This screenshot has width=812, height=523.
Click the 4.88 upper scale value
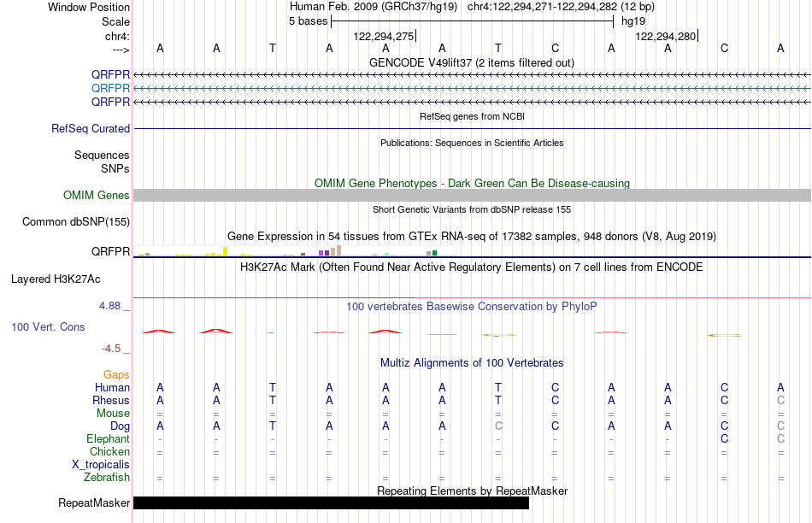click(109, 306)
